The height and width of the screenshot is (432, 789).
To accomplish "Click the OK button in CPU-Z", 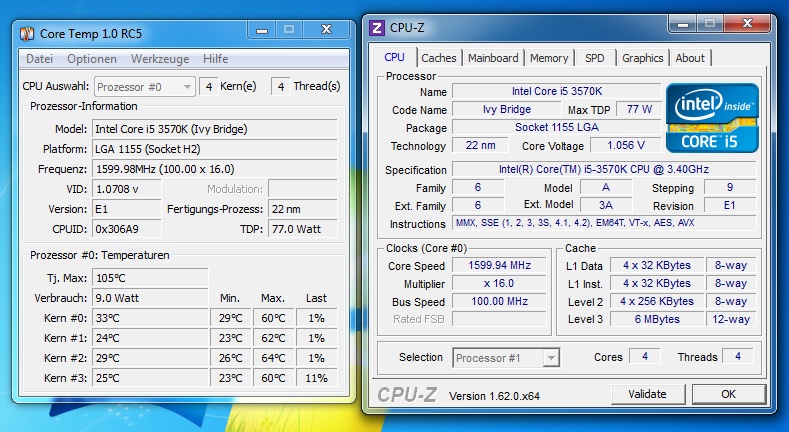I will [729, 394].
